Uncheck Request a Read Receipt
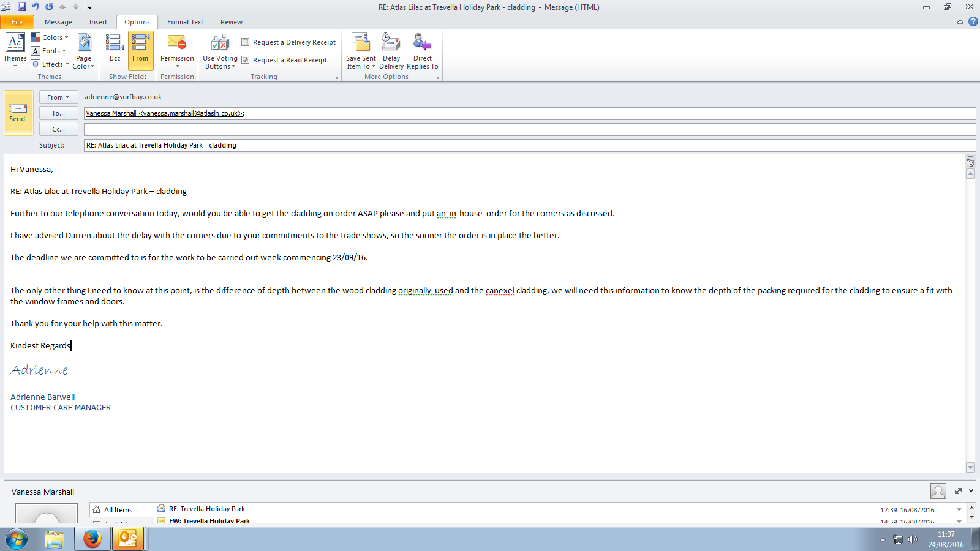 (246, 60)
